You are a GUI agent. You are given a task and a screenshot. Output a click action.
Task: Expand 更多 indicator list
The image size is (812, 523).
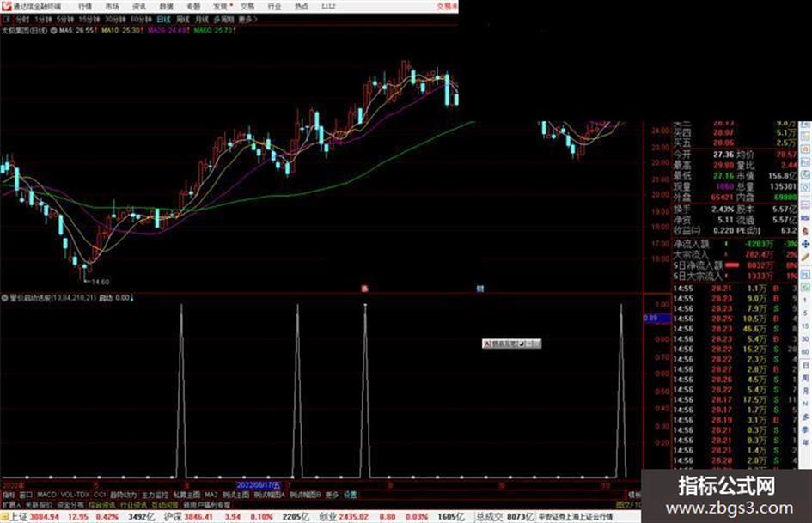click(x=332, y=495)
